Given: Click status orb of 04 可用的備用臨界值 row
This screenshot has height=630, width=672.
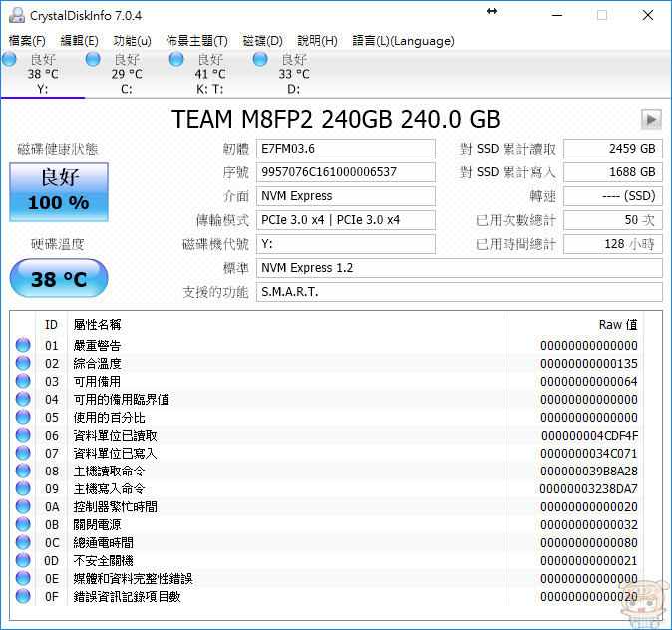Looking at the screenshot, I should tap(23, 399).
